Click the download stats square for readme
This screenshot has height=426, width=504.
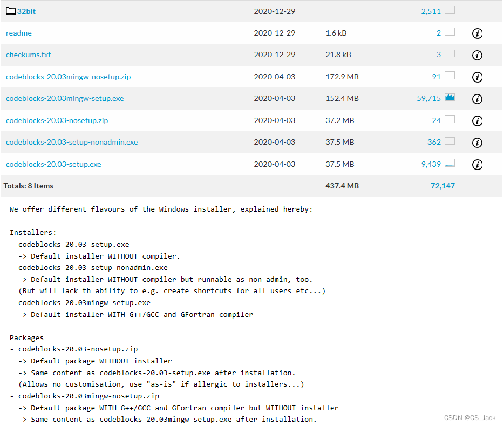point(451,32)
